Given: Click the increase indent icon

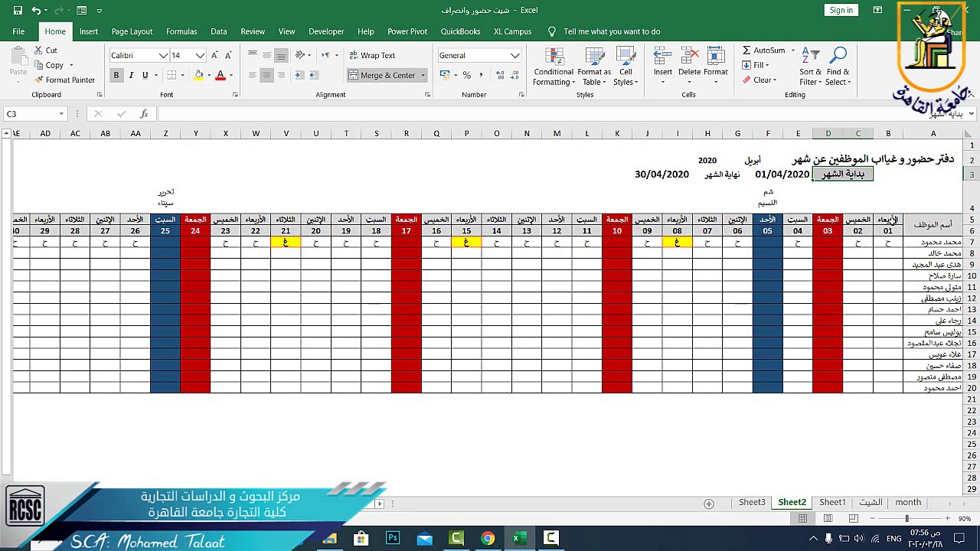Looking at the screenshot, I should pos(315,75).
